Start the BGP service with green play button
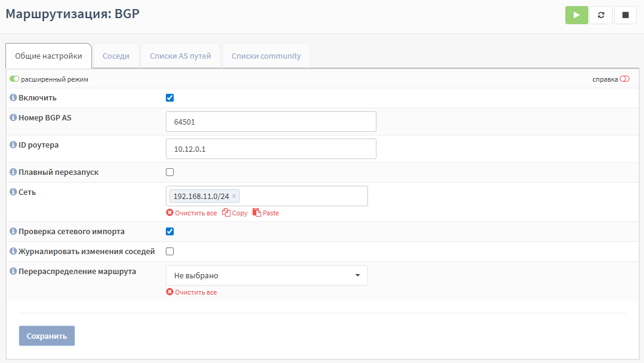644x363 pixels. [576, 15]
